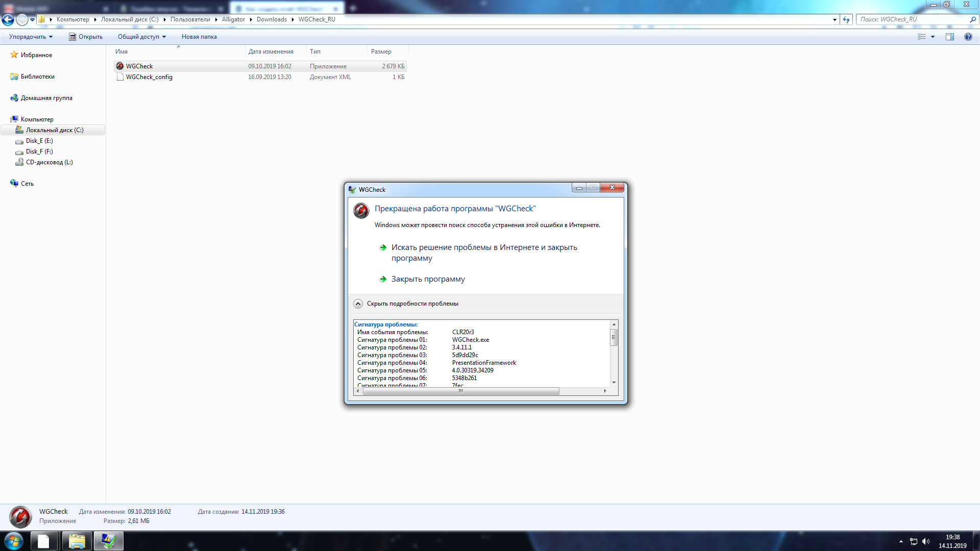980x551 pixels.
Task: Click the Документ XML type cell
Action: tap(330, 77)
